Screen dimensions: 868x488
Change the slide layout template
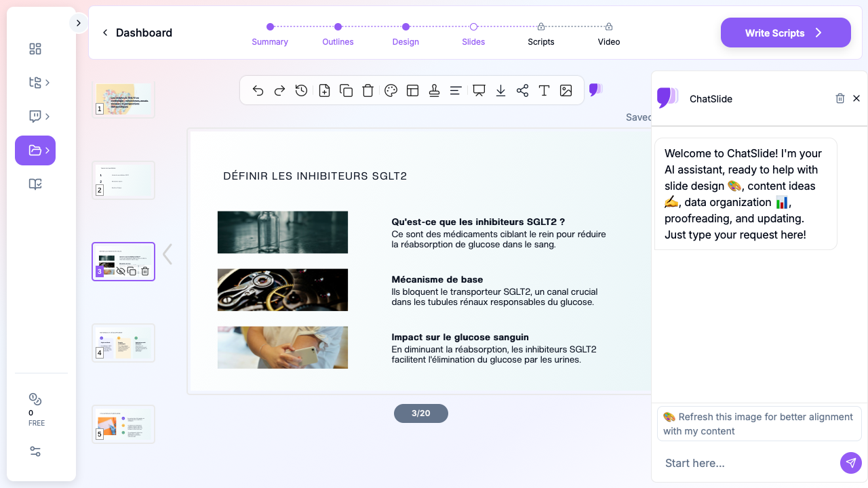[412, 91]
